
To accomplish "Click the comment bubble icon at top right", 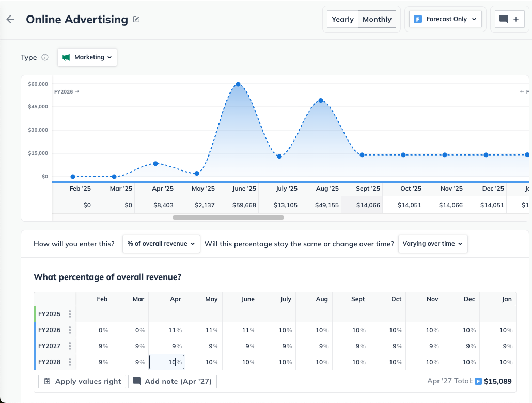I will (x=503, y=19).
